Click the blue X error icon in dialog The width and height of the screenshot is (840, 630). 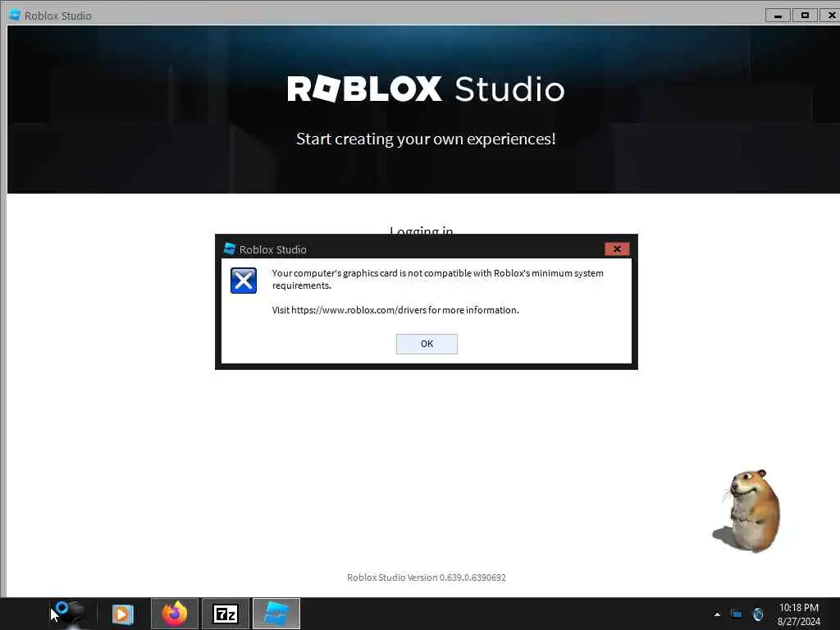(243, 281)
